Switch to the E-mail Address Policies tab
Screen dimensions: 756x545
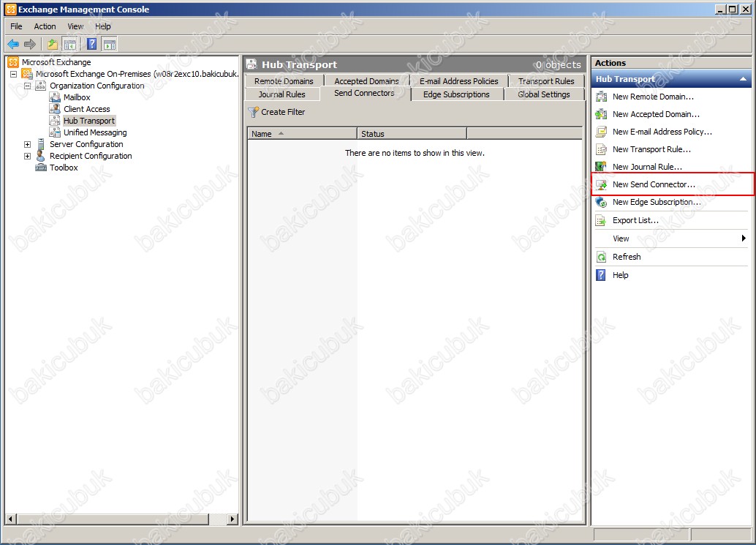point(459,81)
